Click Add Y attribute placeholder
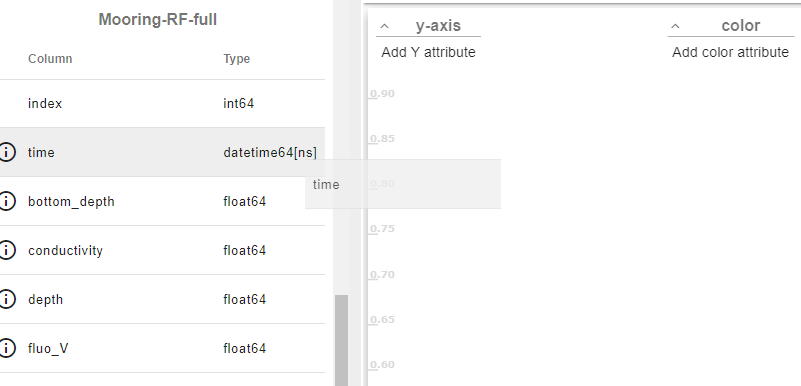The width and height of the screenshot is (801, 386). point(428,52)
